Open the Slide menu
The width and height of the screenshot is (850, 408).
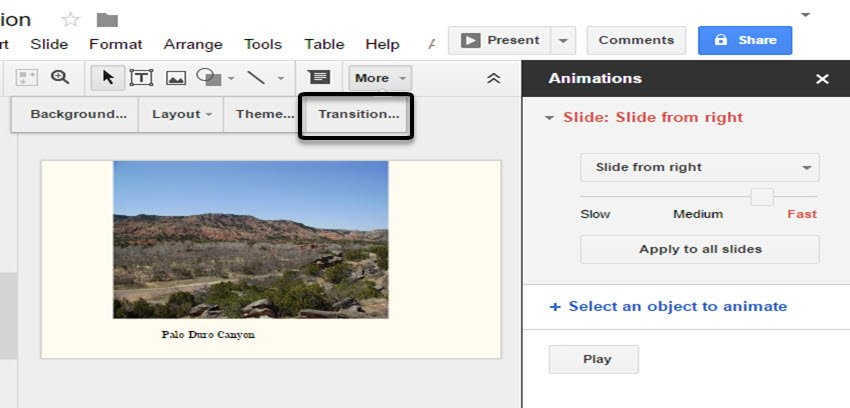click(49, 44)
